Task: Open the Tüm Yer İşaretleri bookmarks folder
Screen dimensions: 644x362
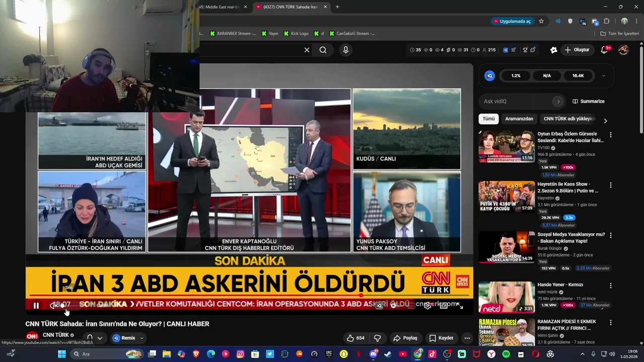Action: 620,34
